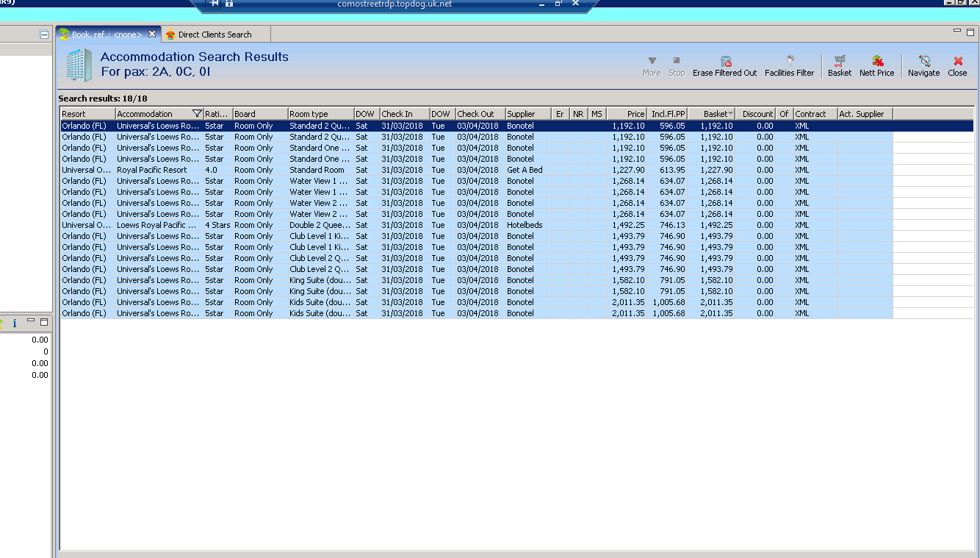
Task: Sort by the Board column header
Action: 260,114
